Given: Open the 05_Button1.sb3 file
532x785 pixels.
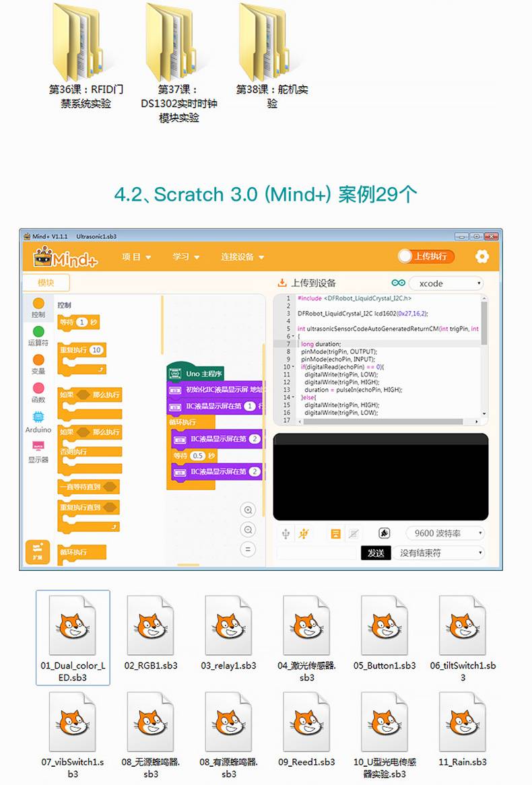Looking at the screenshot, I should [385, 632].
